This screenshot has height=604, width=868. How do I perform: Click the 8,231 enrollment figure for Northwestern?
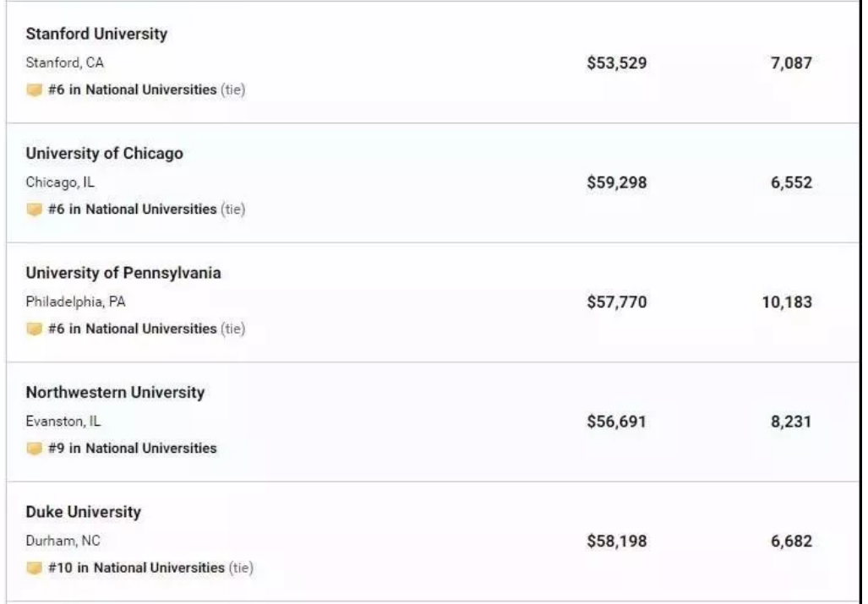pyautogui.click(x=791, y=422)
